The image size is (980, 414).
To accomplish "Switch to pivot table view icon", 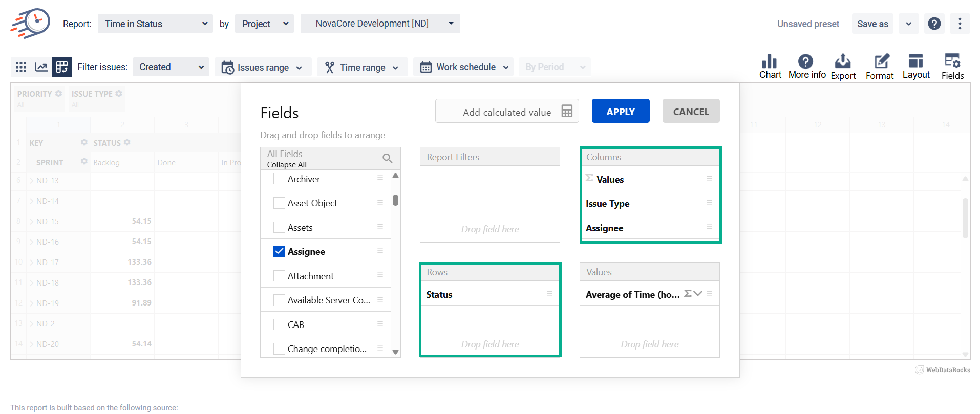I will 62,67.
